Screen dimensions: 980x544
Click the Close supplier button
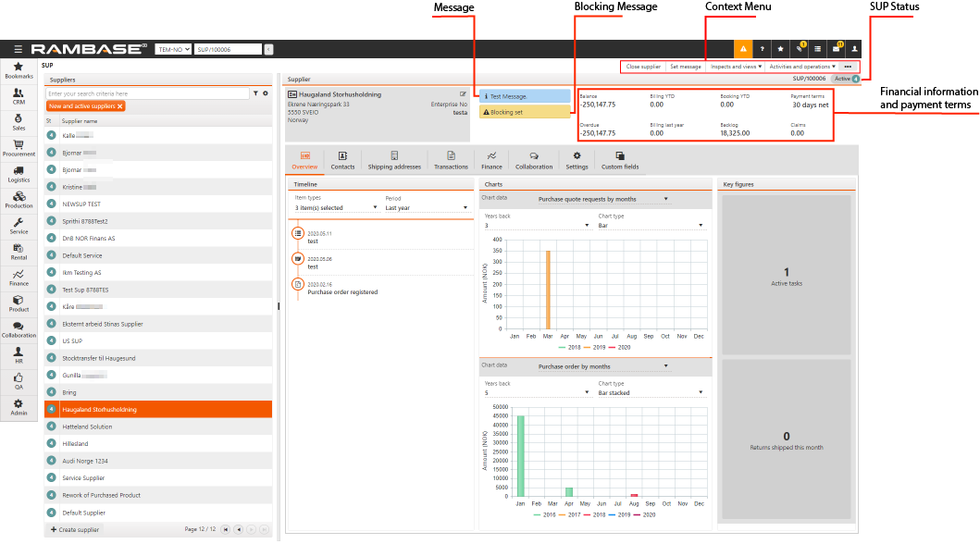coord(643,67)
